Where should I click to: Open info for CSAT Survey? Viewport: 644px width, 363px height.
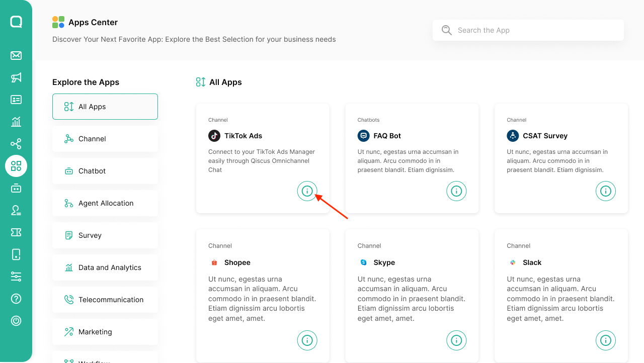click(x=606, y=191)
